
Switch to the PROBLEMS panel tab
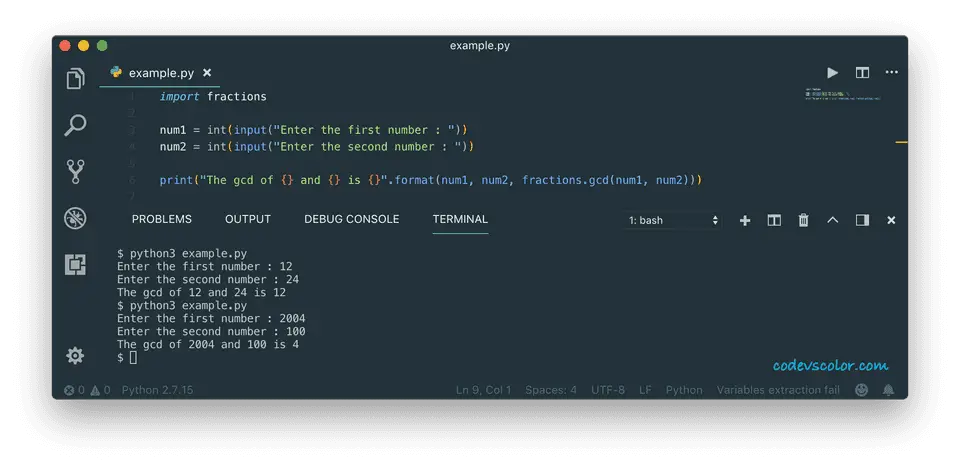pyautogui.click(x=162, y=219)
